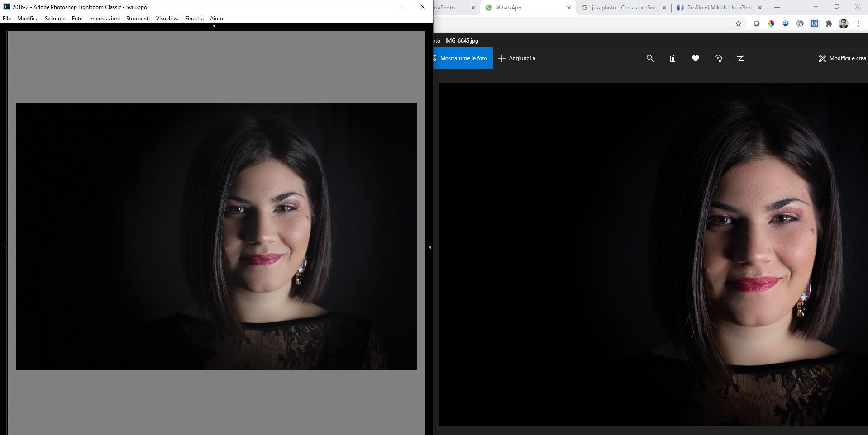Delete the photo with the trash icon
The width and height of the screenshot is (868, 435).
672,58
